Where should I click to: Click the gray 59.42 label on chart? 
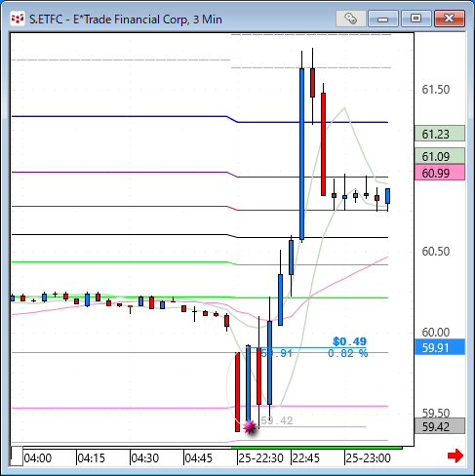coord(277,420)
